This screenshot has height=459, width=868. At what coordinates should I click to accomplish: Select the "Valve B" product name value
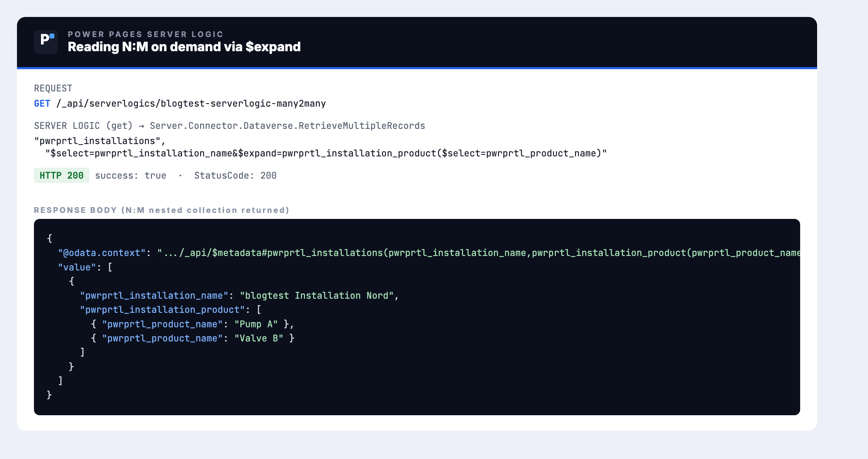[259, 338]
